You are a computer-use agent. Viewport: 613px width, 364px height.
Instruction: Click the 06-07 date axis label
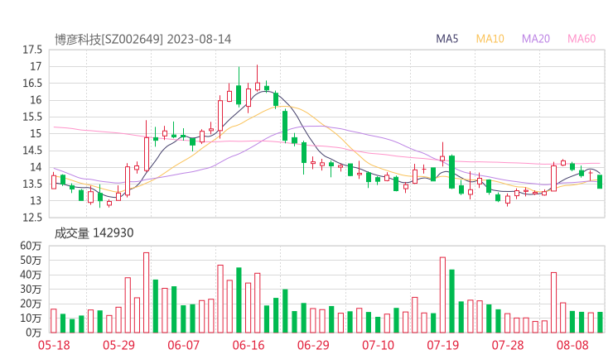183,345
